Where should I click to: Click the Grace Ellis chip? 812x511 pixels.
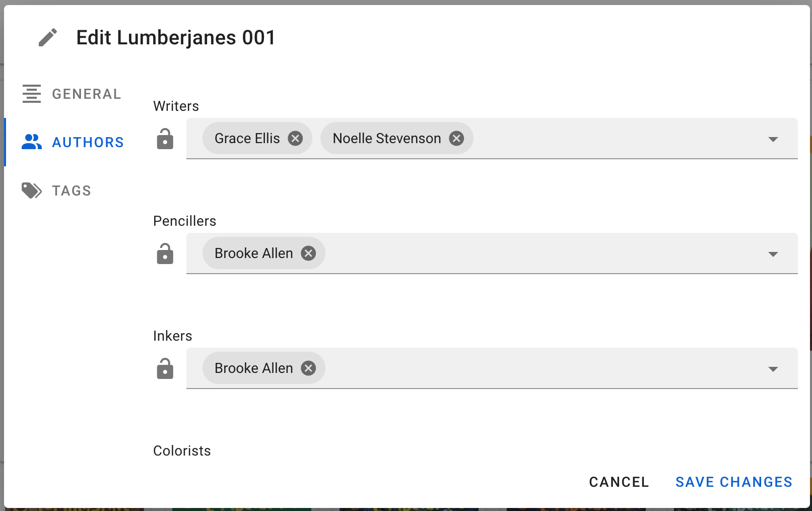click(247, 139)
